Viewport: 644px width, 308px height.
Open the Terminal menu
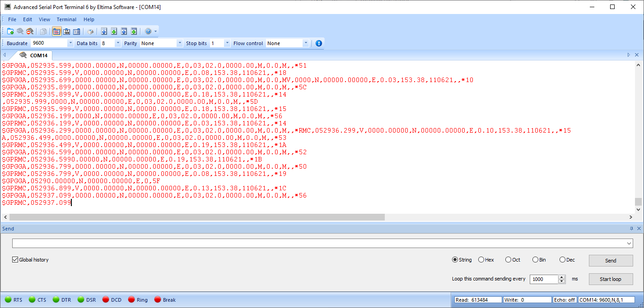(66, 19)
